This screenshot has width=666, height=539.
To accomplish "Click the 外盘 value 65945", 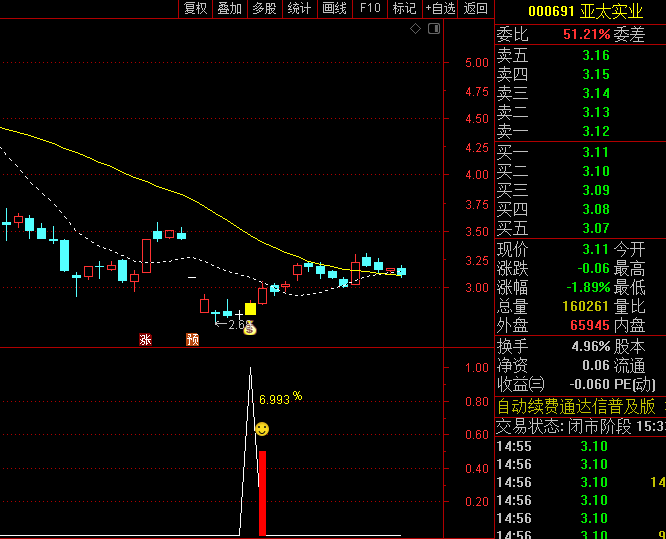I will coord(590,325).
